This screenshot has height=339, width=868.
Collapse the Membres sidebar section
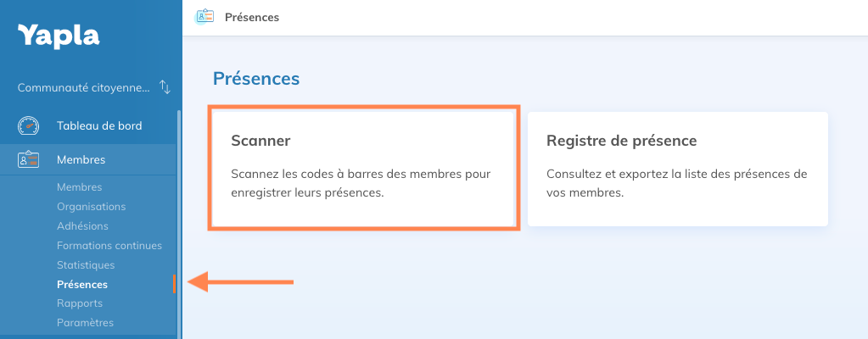tap(81, 159)
